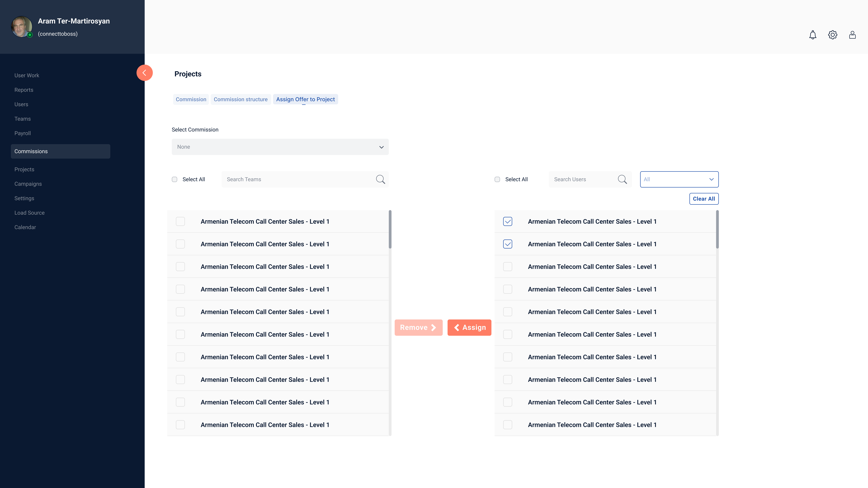Collapse sidebar with orange arrow button
This screenshot has width=868, height=488.
click(145, 73)
